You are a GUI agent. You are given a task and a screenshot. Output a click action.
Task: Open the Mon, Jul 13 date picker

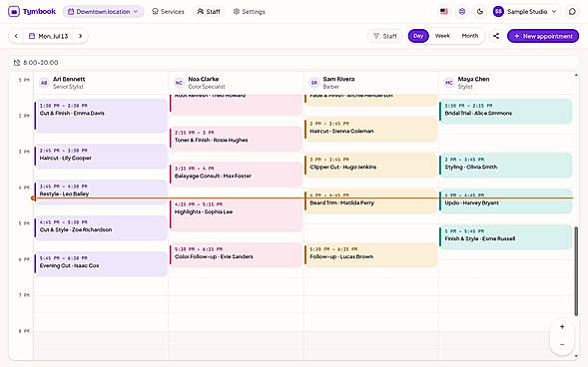point(48,36)
